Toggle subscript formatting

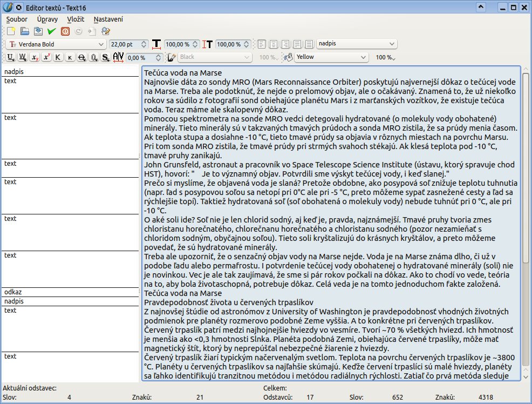[x=35, y=57]
